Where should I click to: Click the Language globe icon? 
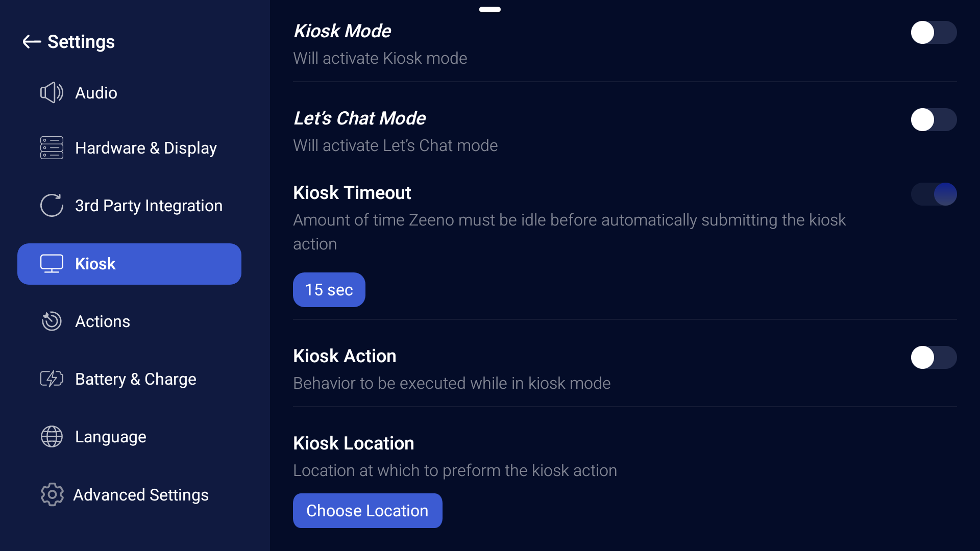pos(52,437)
